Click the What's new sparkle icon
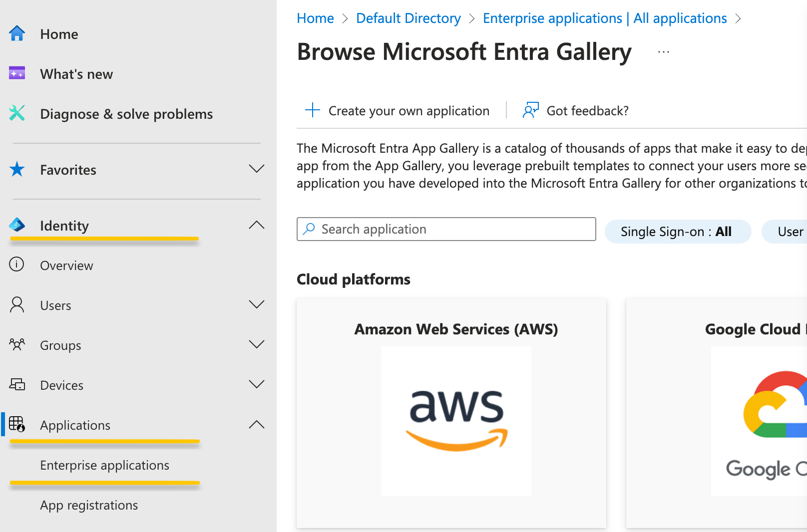The width and height of the screenshot is (807, 532). pyautogui.click(x=17, y=73)
